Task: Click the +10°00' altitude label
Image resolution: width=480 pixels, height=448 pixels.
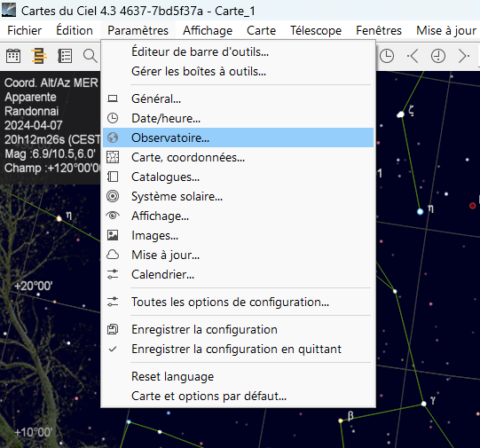Action: (x=34, y=432)
